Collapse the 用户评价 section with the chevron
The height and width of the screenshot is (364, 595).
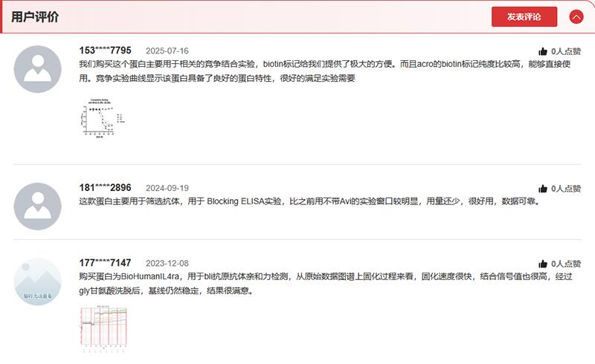coord(576,17)
